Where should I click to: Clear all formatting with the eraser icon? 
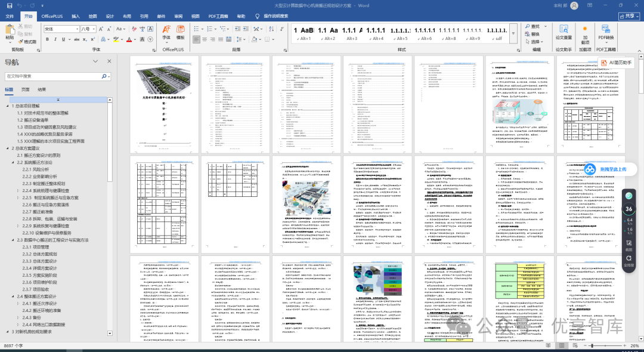(x=134, y=29)
